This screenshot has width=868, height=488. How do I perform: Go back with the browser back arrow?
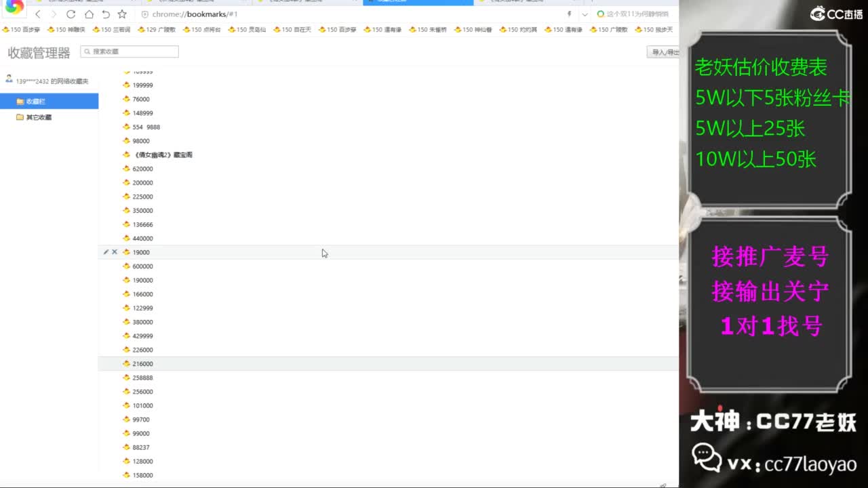tap(38, 14)
